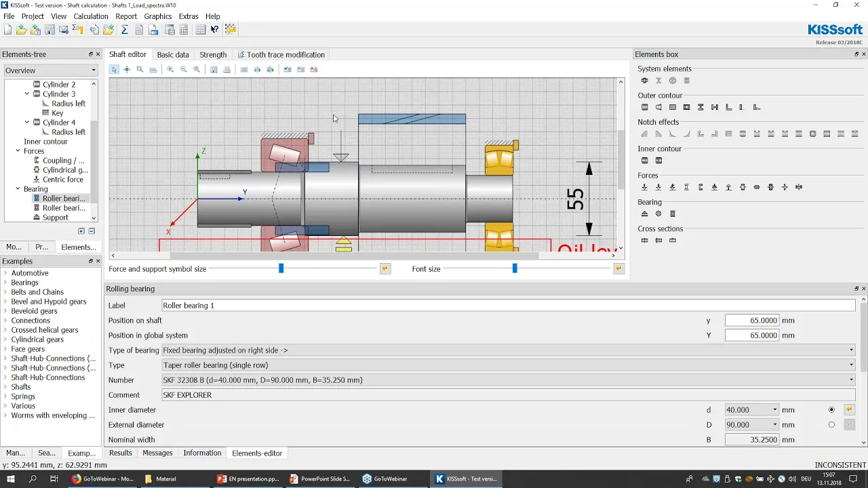Adjust the Force and support symbol size slider

pos(281,269)
